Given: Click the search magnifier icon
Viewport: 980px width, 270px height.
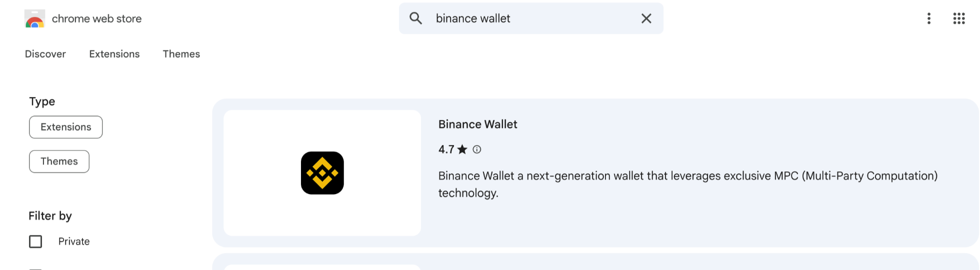Looking at the screenshot, I should pos(415,18).
